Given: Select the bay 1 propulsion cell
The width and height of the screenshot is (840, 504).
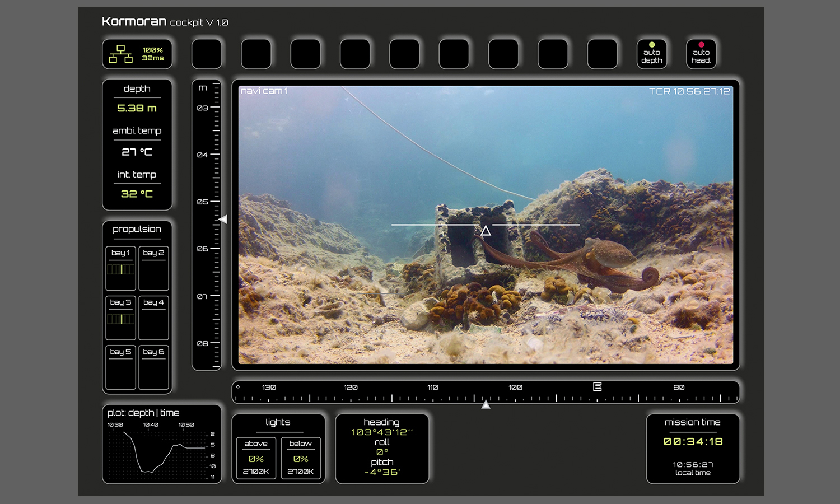Looking at the screenshot, I should (x=121, y=268).
